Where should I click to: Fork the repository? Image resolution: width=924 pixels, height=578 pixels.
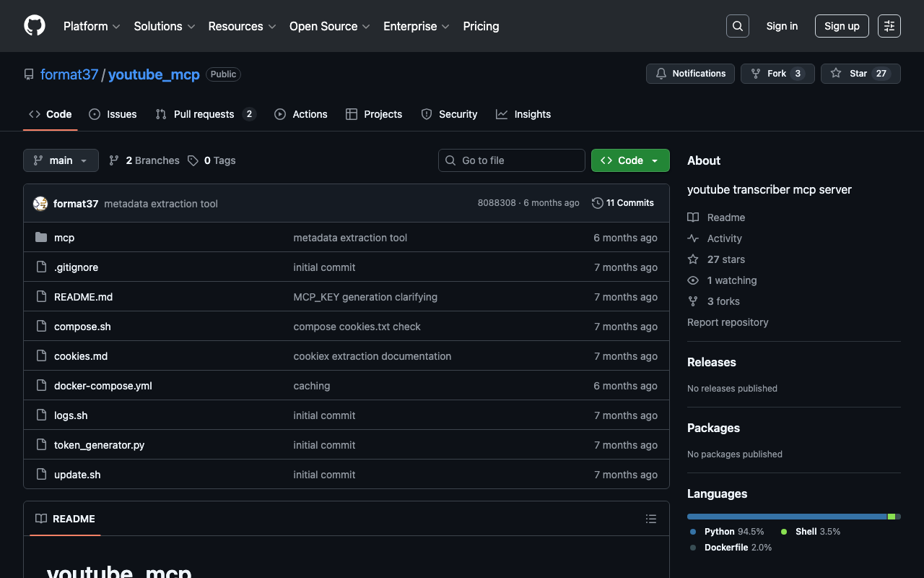click(777, 74)
